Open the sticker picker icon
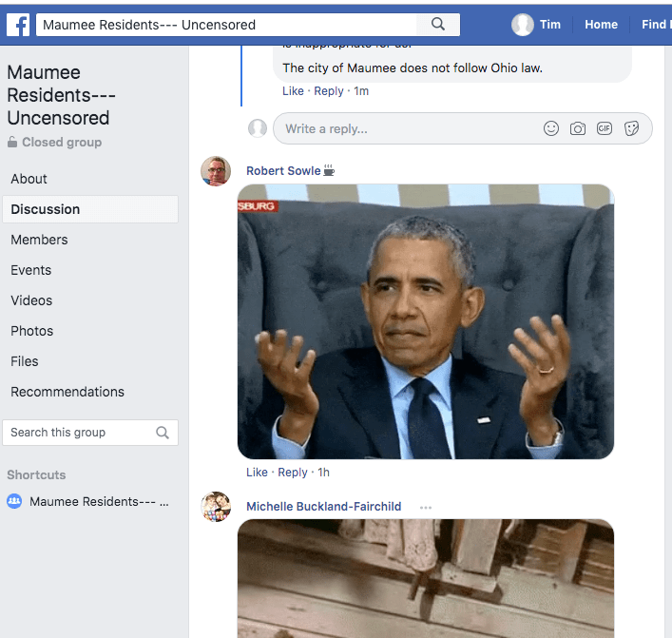 coord(631,128)
